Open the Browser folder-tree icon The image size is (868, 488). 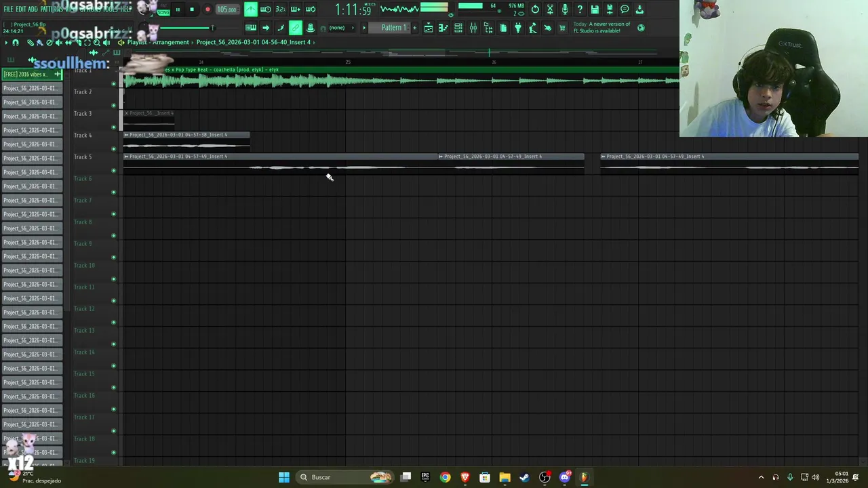488,28
